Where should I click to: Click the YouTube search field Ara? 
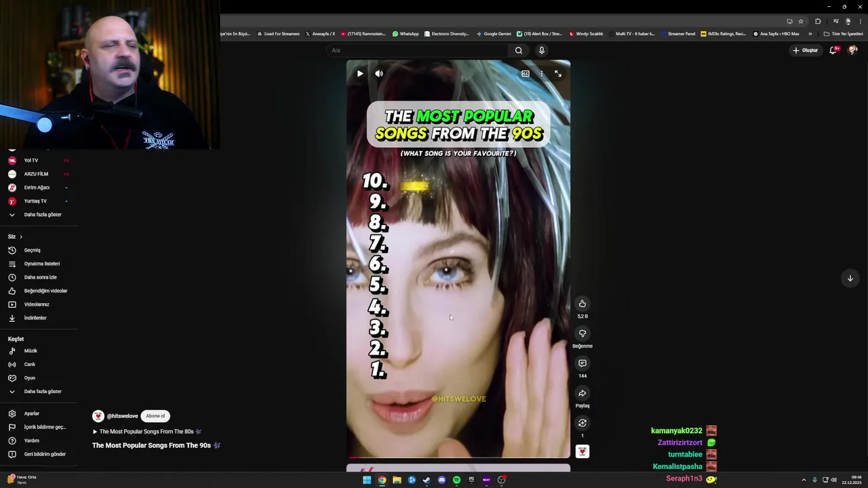(417, 50)
